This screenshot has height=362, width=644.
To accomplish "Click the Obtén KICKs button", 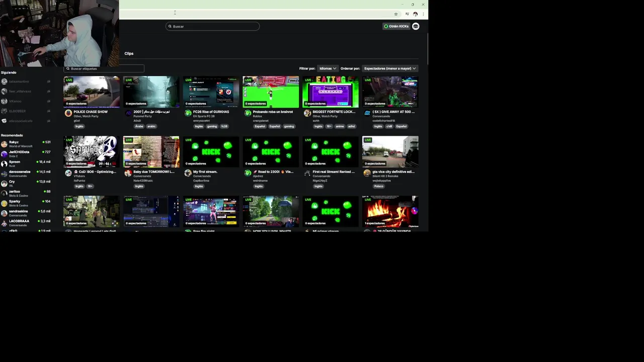I will point(396,26).
